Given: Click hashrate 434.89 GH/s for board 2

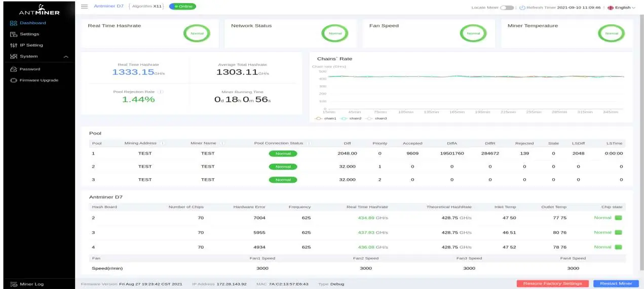Looking at the screenshot, I should [x=373, y=218].
